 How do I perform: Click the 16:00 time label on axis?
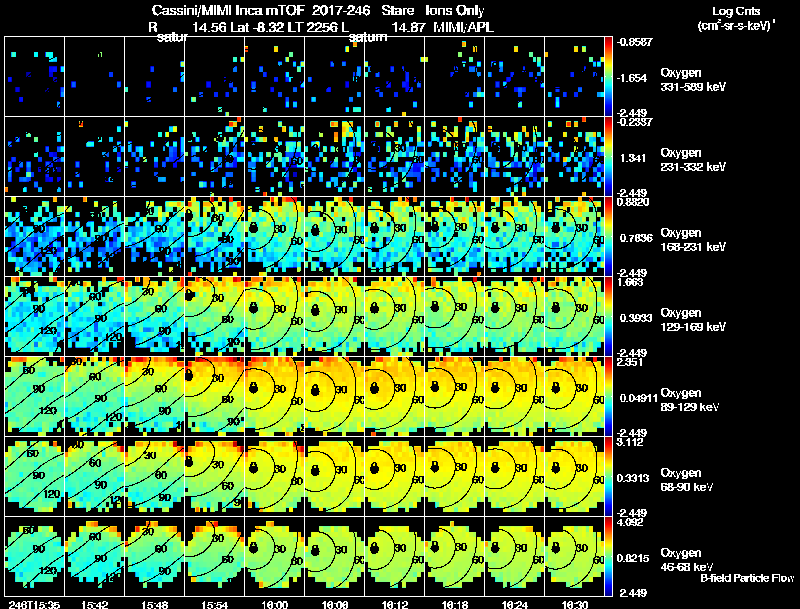[274, 605]
